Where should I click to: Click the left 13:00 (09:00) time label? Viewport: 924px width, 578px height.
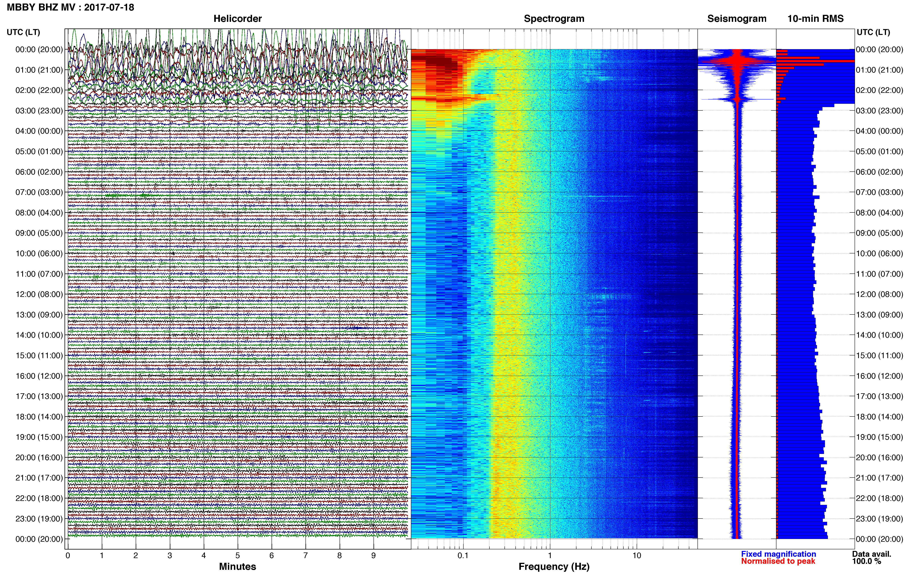pyautogui.click(x=39, y=315)
